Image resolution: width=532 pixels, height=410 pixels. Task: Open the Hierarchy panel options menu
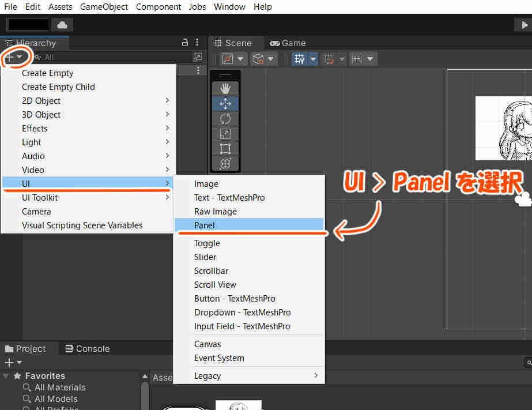[197, 42]
